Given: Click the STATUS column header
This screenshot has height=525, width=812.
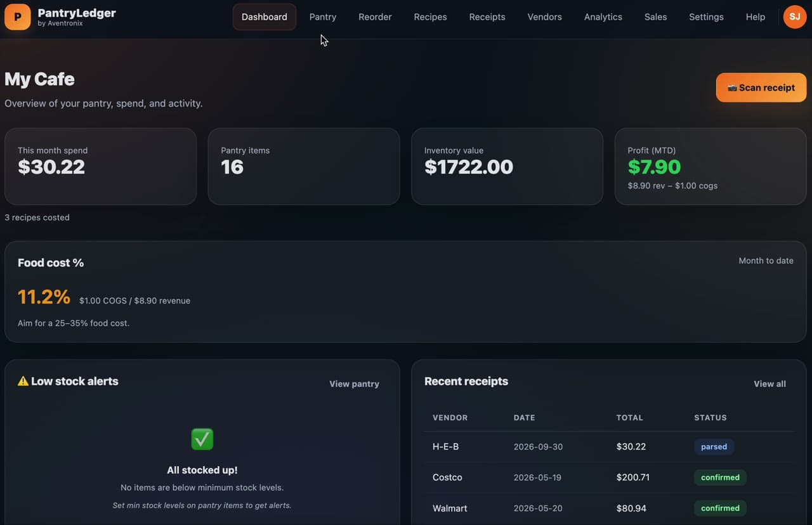Looking at the screenshot, I should 710,418.
